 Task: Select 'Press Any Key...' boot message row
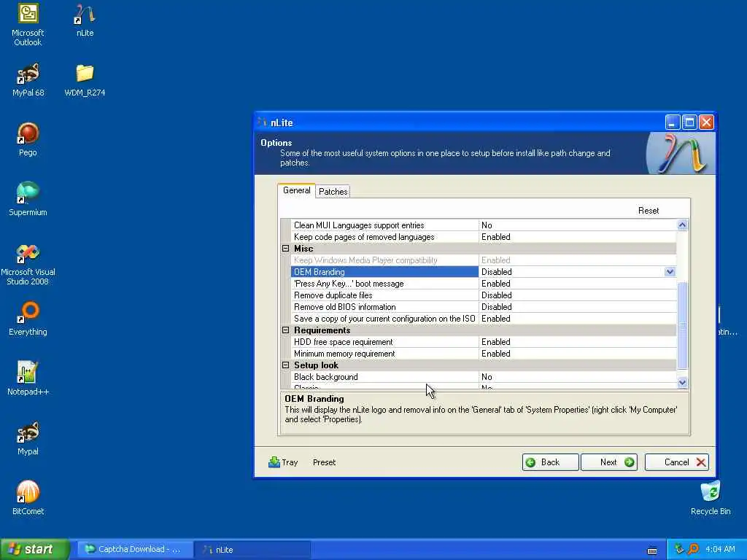[483, 284]
